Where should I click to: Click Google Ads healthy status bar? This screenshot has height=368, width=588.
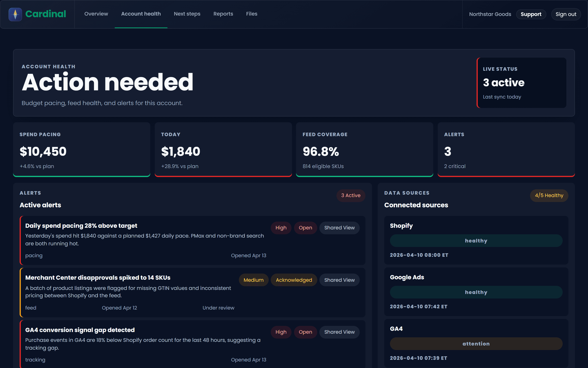point(476,292)
